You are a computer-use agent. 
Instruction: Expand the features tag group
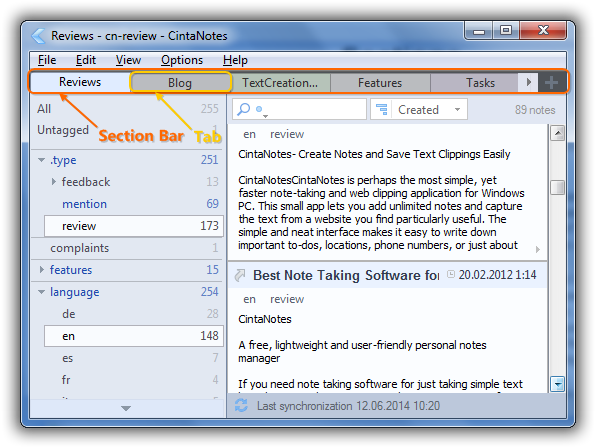click(x=42, y=270)
